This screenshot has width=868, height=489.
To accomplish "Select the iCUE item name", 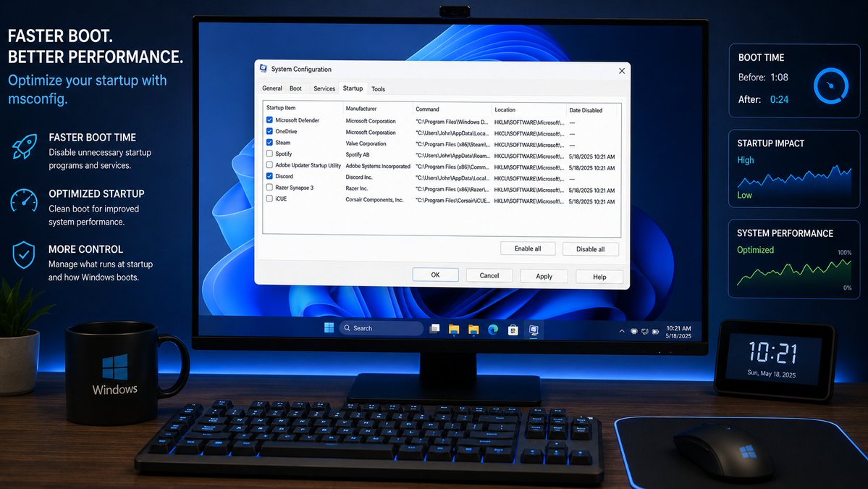I will click(x=281, y=198).
